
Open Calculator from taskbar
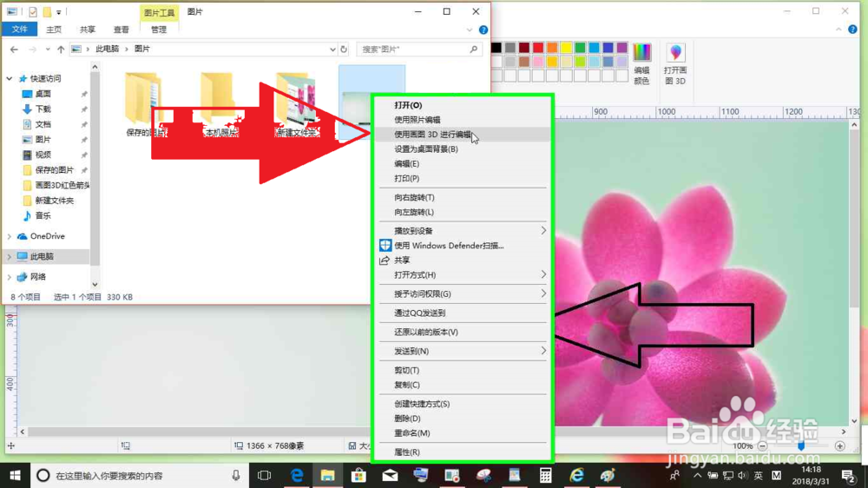coord(545,475)
